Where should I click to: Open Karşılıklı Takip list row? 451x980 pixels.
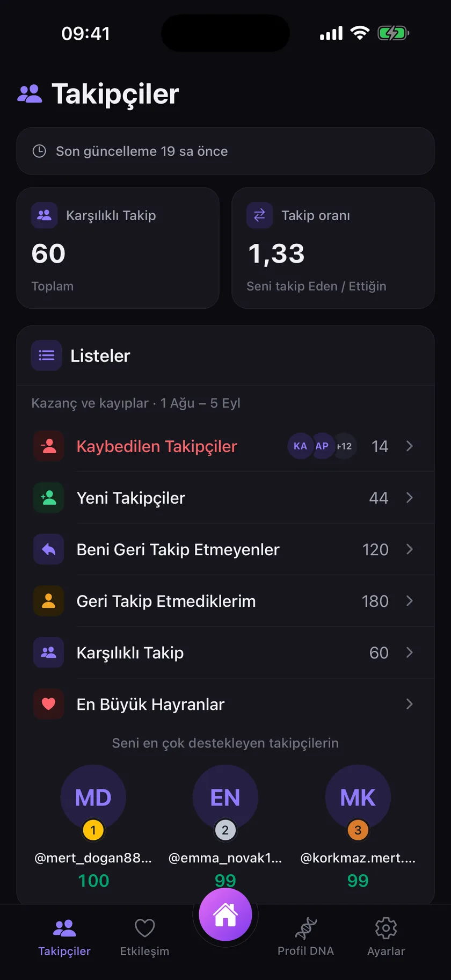(225, 652)
